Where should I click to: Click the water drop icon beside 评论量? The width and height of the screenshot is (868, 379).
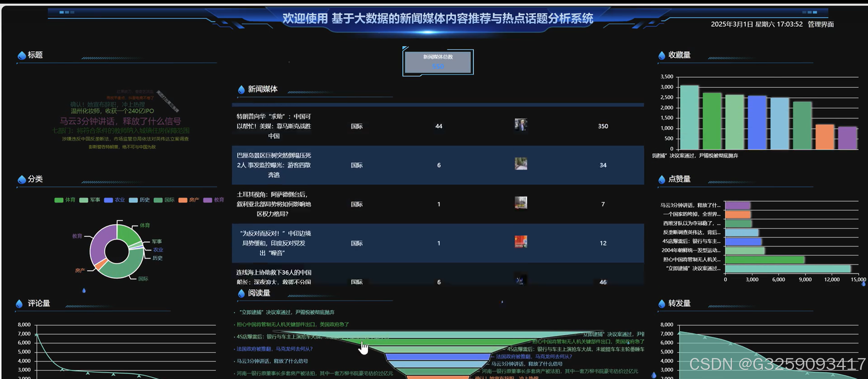19,304
